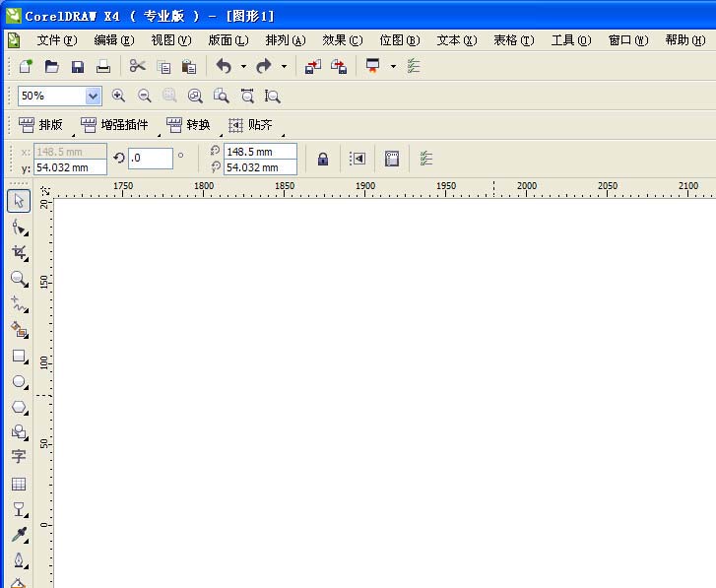Viewport: 716px width, 588px height.
Task: Zoom to all objects icon
Action: tap(195, 96)
